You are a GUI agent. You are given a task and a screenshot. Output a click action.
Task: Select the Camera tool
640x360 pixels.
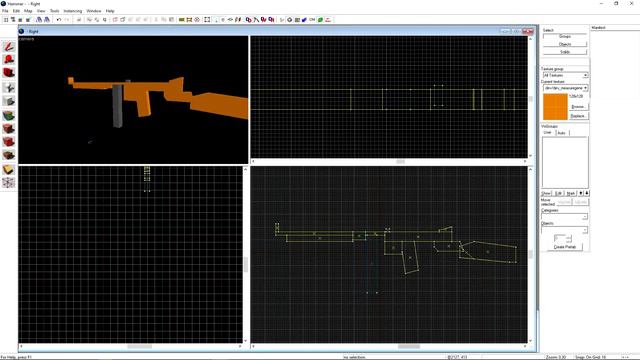(x=9, y=73)
